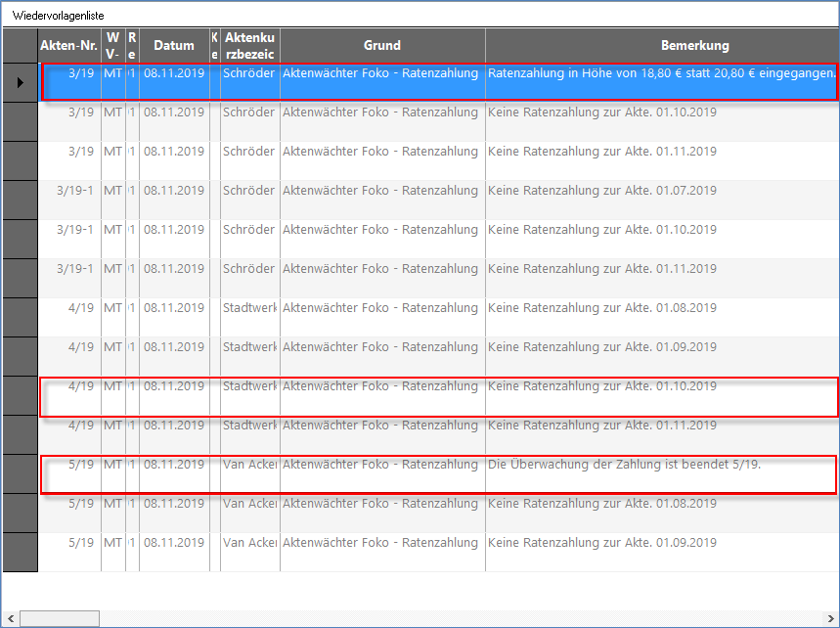Viewport: 840px width, 628px height.
Task: Click the Datum column header
Action: (174, 45)
